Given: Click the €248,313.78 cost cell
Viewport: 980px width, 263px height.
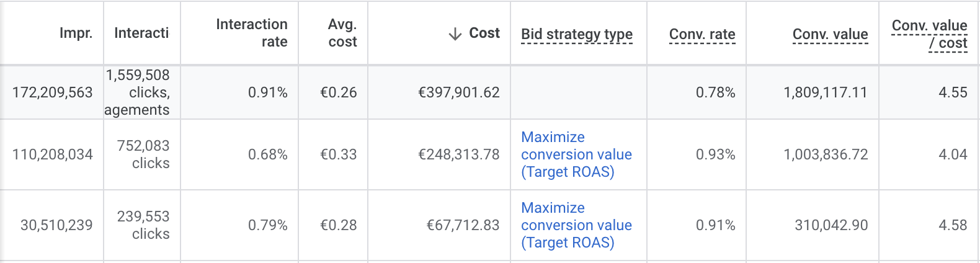Looking at the screenshot, I should [458, 154].
